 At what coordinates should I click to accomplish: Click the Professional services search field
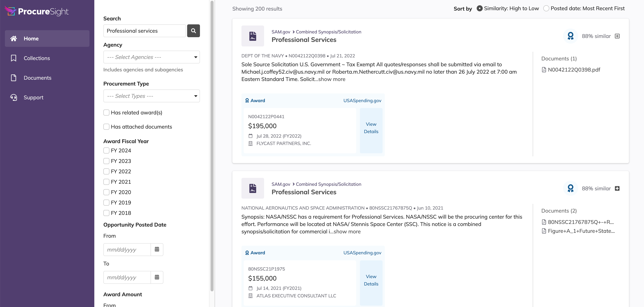click(x=144, y=31)
